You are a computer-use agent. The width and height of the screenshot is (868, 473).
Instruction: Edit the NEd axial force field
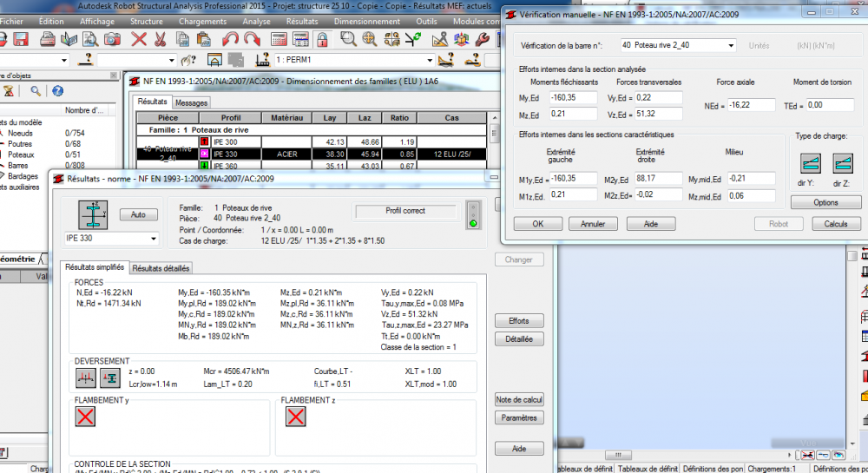[x=751, y=104]
